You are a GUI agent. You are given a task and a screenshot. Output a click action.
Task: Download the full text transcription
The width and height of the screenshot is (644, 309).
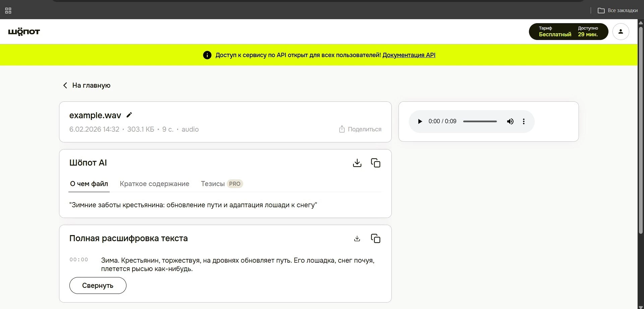pyautogui.click(x=357, y=238)
